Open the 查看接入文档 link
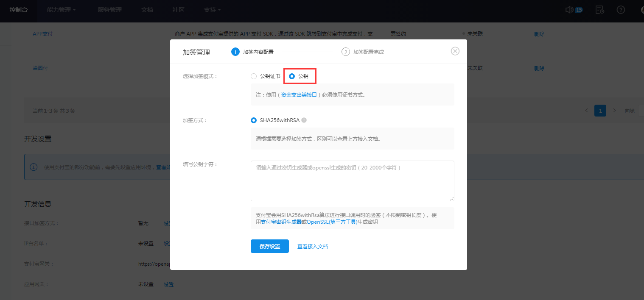Screen dimensions: 644x300 312,247
